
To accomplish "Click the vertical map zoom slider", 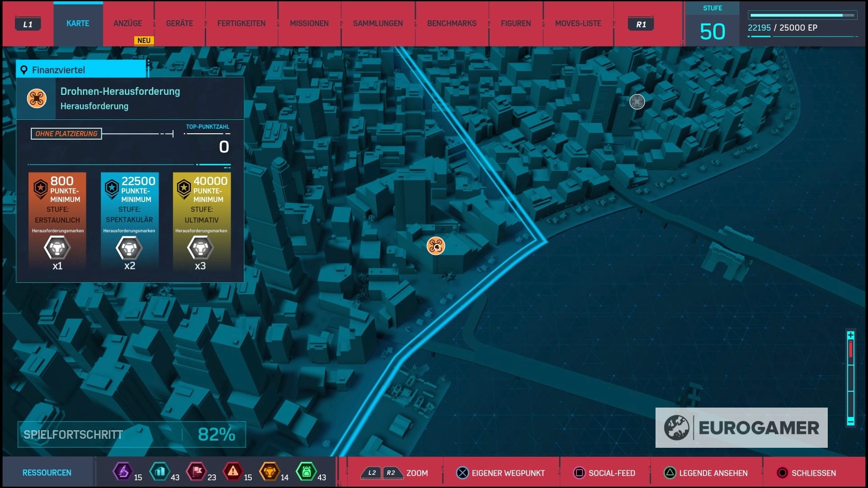I will [x=850, y=378].
